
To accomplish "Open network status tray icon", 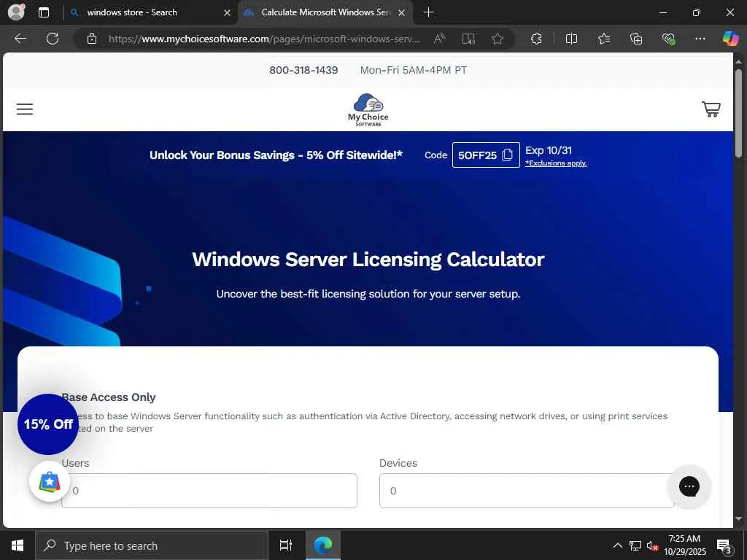I will (635, 545).
